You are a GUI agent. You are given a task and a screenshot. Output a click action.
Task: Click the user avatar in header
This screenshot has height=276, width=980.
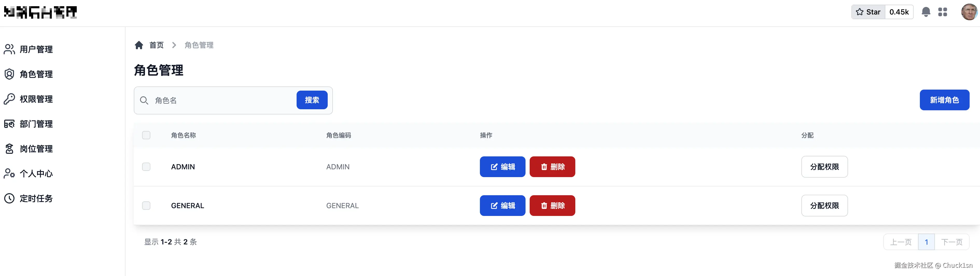969,12
